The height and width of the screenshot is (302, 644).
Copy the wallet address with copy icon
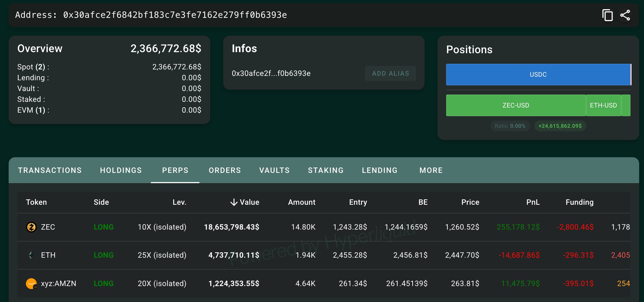point(608,15)
